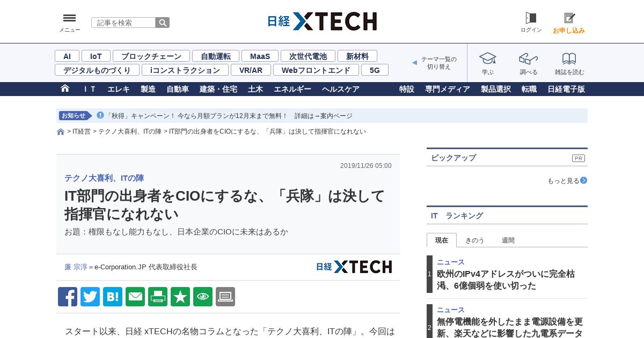Viewport: 644px width, 338px height.
Task: Open the 専門メディア navigation item
Action: coord(448,89)
